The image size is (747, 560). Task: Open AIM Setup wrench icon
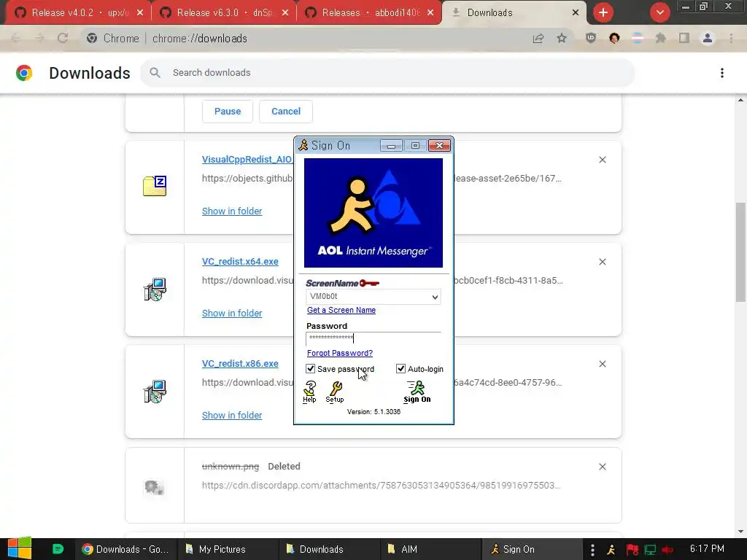tap(335, 392)
